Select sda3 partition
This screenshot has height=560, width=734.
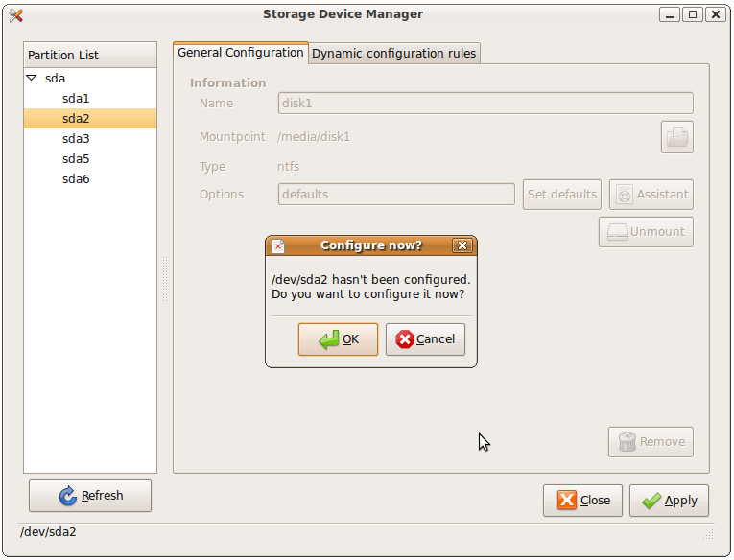pyautogui.click(x=76, y=139)
